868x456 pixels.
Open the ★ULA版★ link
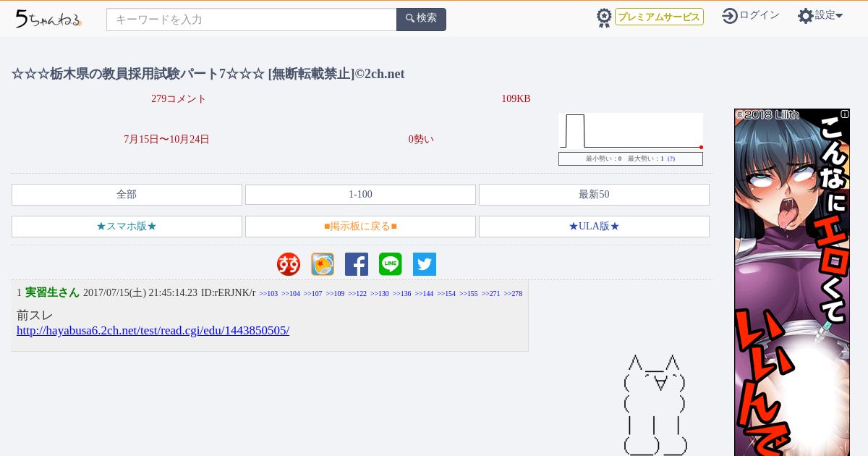pos(594,227)
